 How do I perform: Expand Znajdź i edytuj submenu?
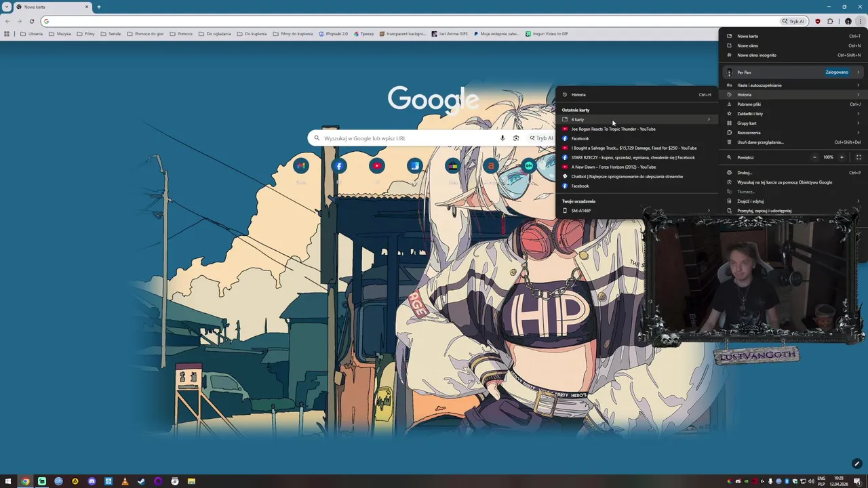[x=793, y=201]
